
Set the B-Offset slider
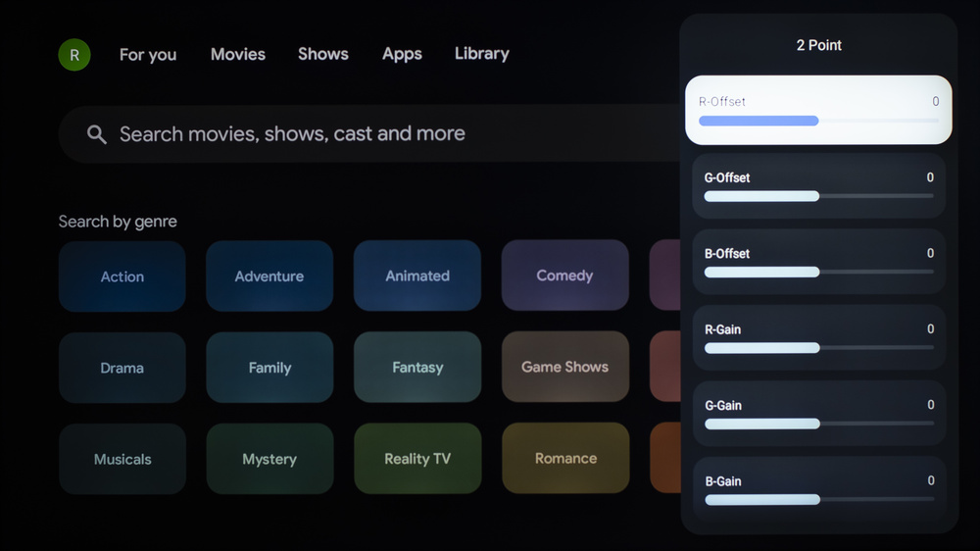click(818, 272)
